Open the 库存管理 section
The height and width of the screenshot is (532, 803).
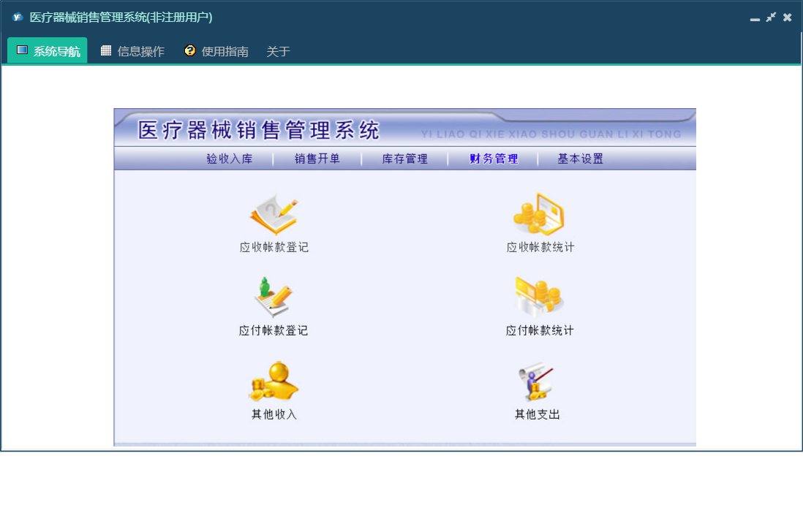404,159
